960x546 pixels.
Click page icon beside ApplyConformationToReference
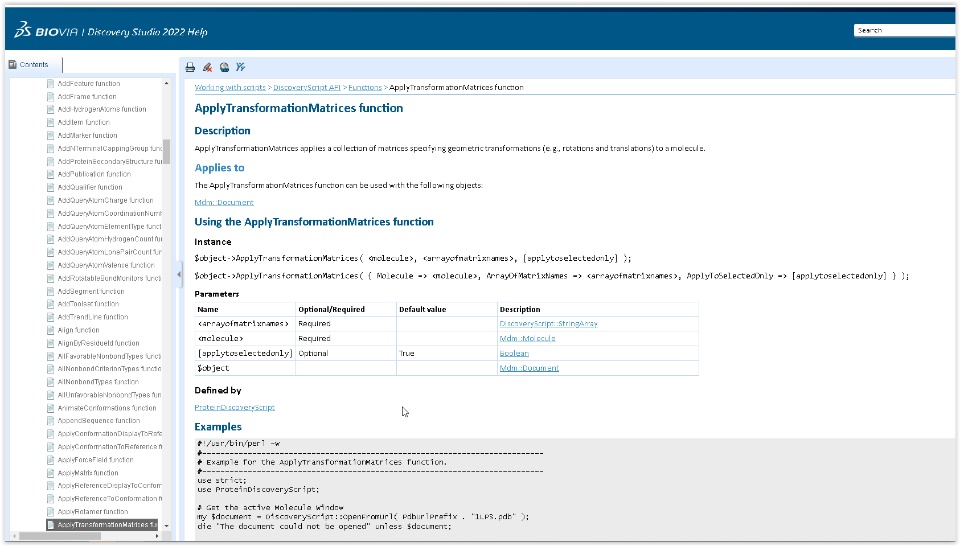[x=51, y=447]
